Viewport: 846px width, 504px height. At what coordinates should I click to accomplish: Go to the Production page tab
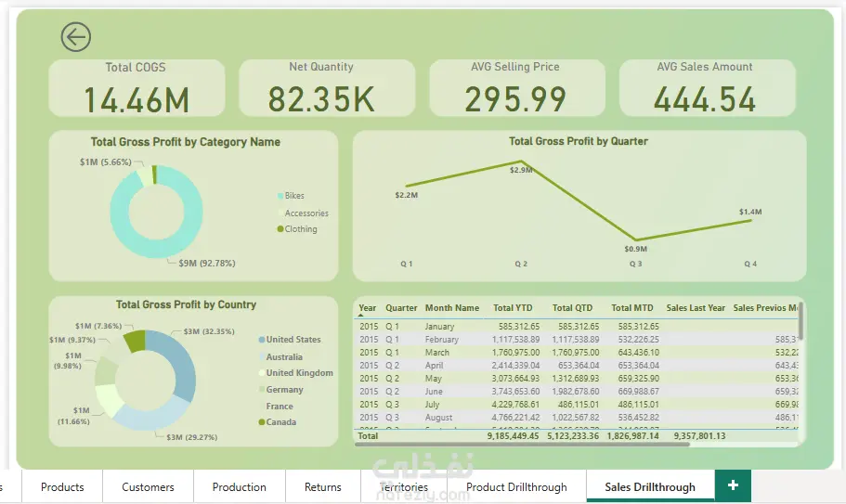(x=239, y=486)
